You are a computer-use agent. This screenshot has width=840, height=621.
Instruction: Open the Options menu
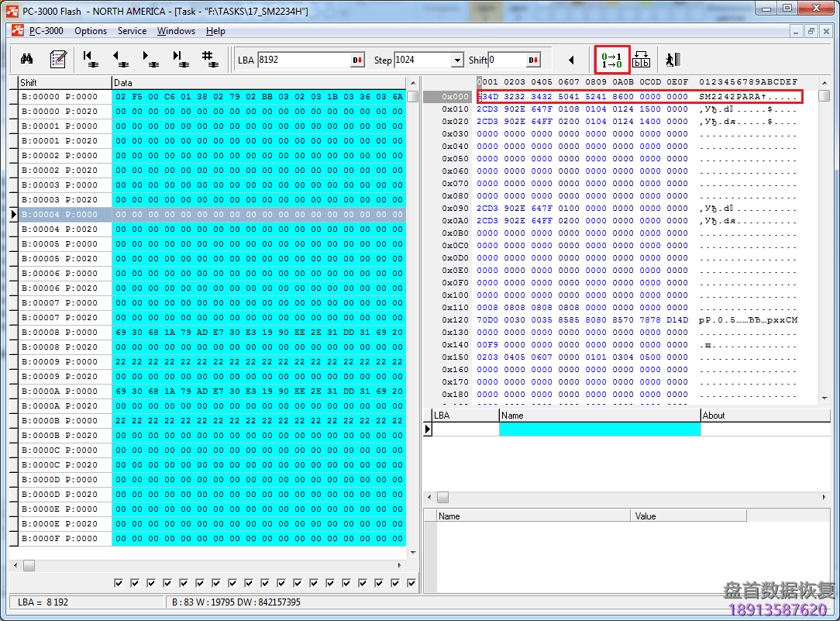[x=91, y=31]
